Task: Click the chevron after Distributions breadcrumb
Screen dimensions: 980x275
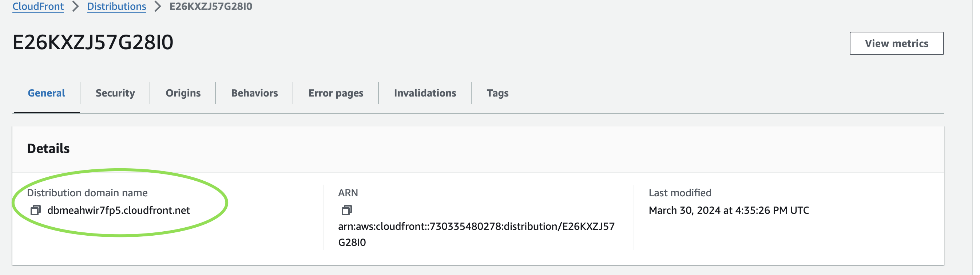Action: [158, 7]
